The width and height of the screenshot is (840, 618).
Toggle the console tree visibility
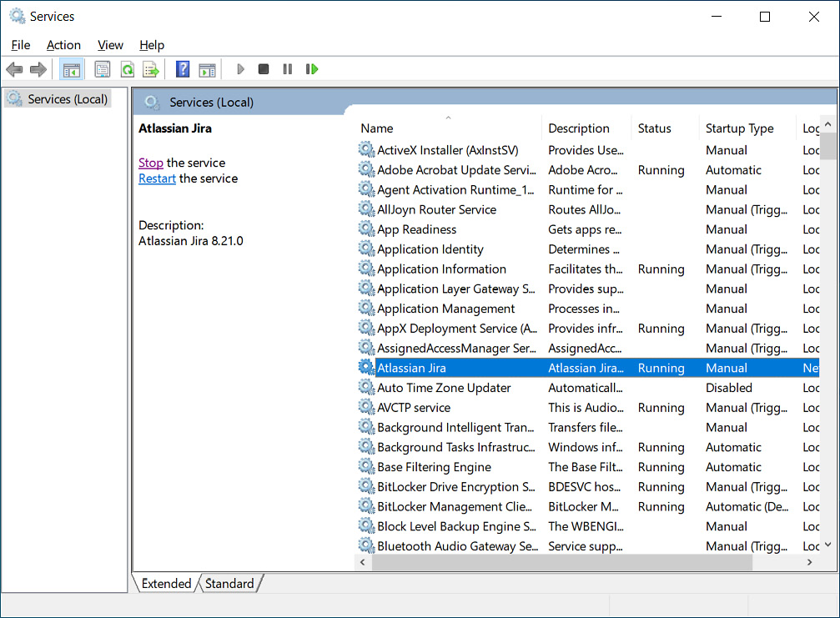click(72, 68)
